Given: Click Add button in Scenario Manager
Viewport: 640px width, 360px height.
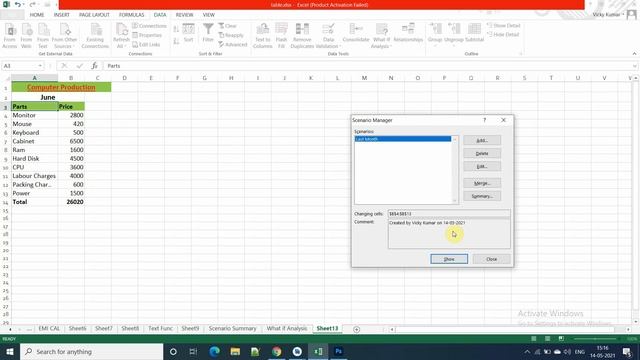Looking at the screenshot, I should click(482, 140).
